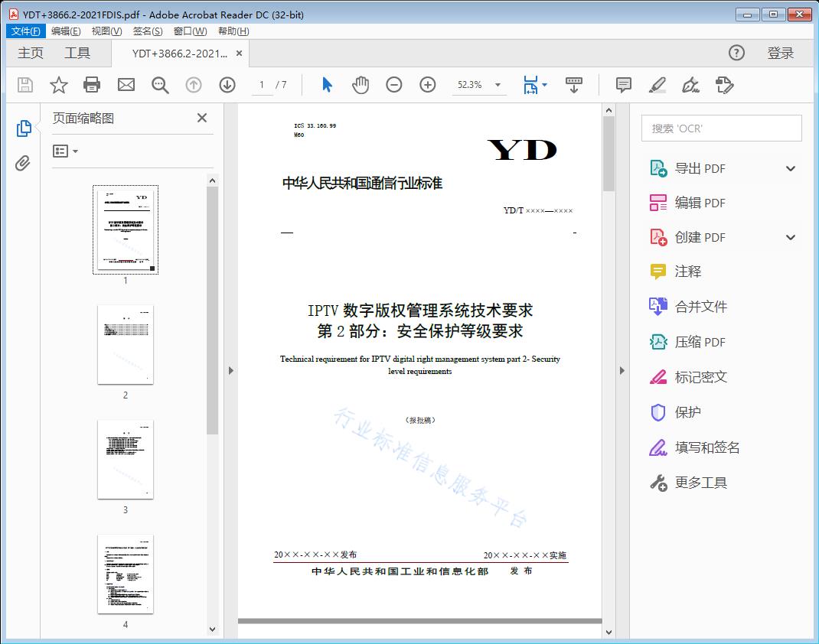Enter presentation mode from the toolbar

tap(574, 85)
